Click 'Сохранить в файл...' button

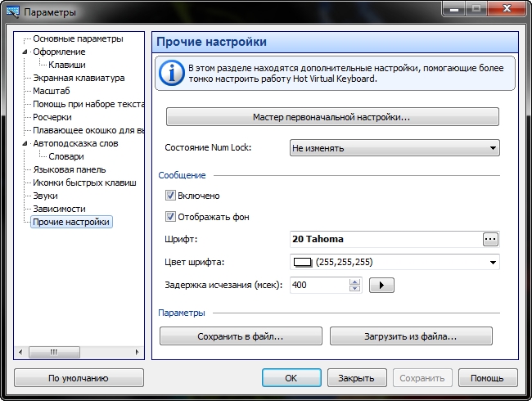point(241,336)
